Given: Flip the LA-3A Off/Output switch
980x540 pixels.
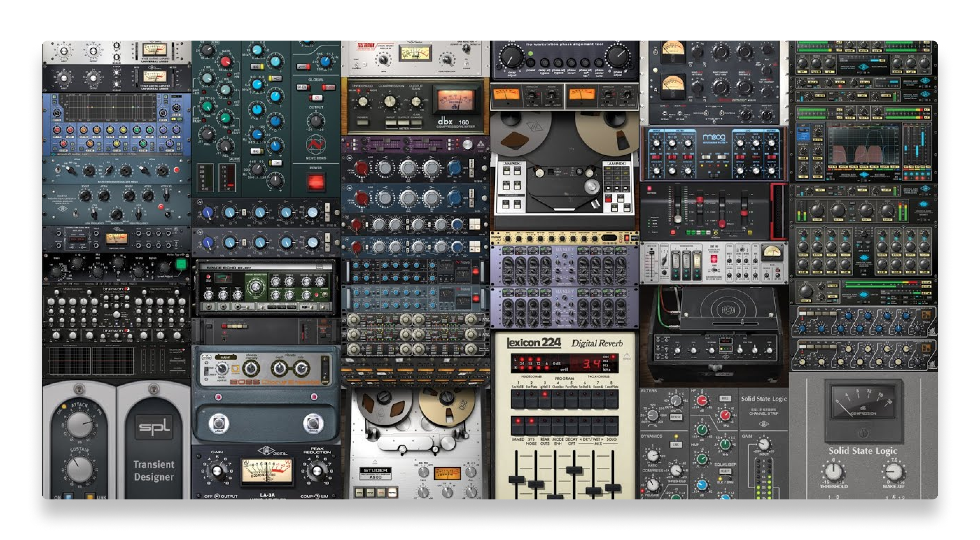Looking at the screenshot, I should pyautogui.click(x=217, y=496).
